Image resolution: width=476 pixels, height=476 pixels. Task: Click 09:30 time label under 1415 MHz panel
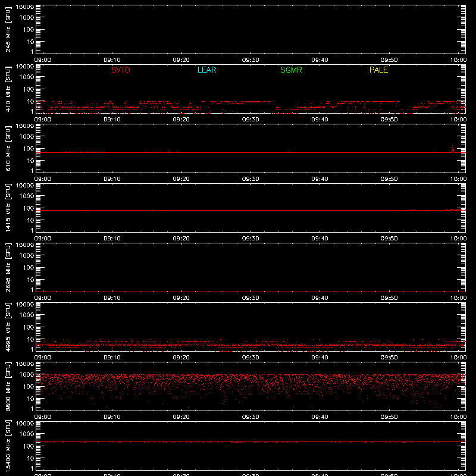click(x=250, y=239)
